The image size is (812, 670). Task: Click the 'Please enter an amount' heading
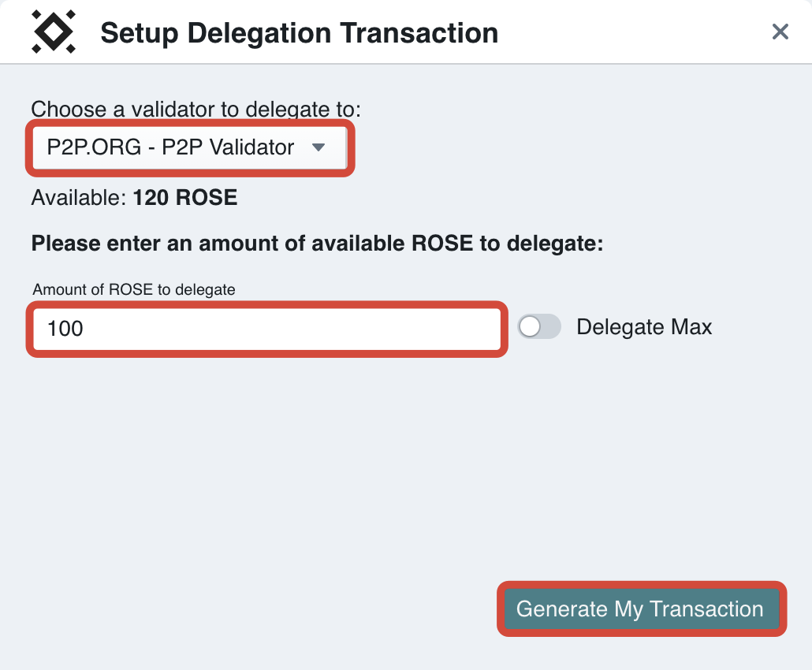317,244
